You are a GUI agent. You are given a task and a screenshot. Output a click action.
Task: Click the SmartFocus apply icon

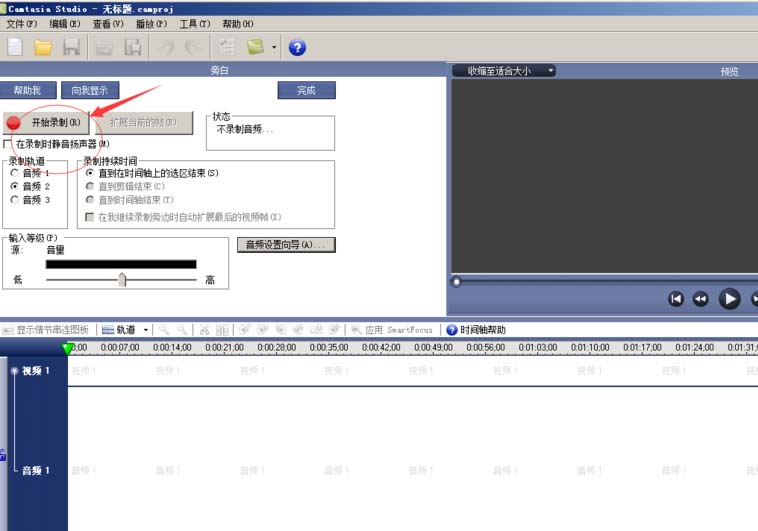coord(356,330)
